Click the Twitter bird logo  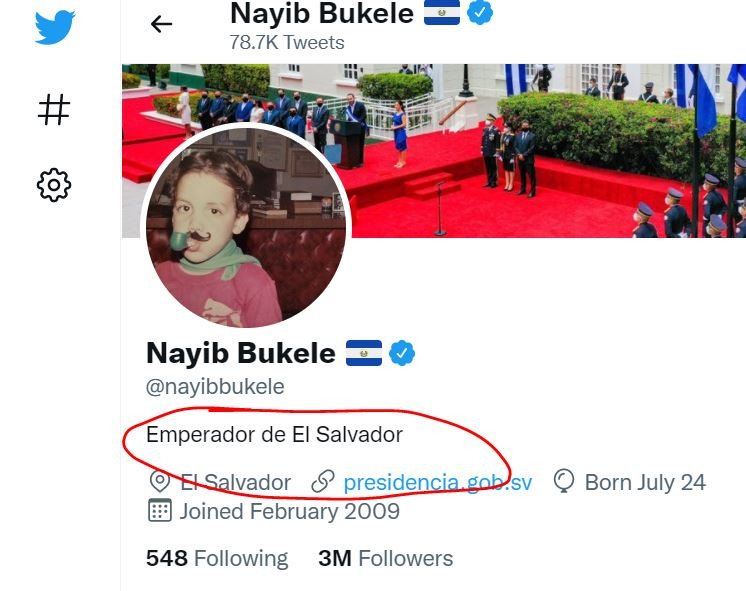55,28
